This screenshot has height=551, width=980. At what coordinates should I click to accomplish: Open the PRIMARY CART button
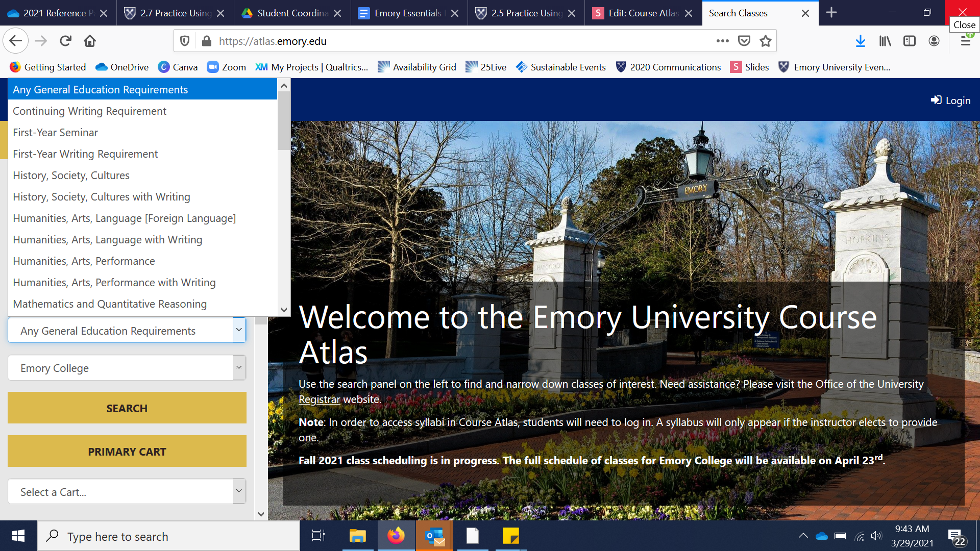pos(127,452)
